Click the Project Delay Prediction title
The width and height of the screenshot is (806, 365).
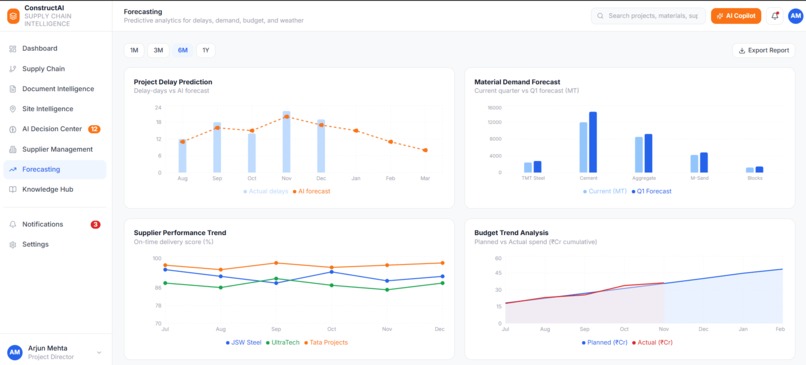point(173,82)
